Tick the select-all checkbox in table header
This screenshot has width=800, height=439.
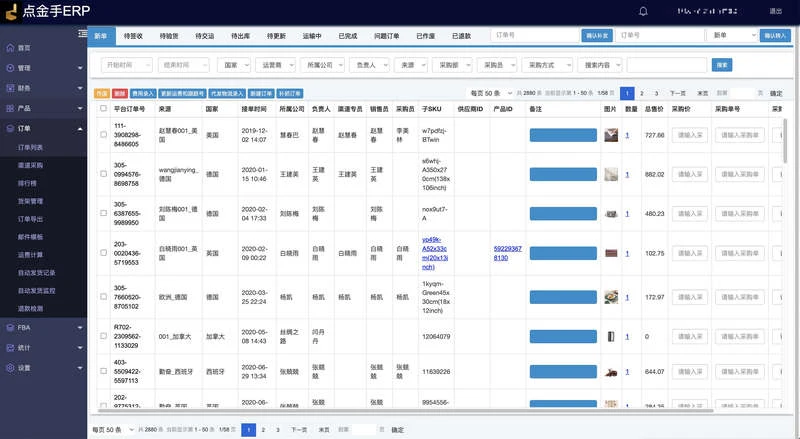click(104, 108)
